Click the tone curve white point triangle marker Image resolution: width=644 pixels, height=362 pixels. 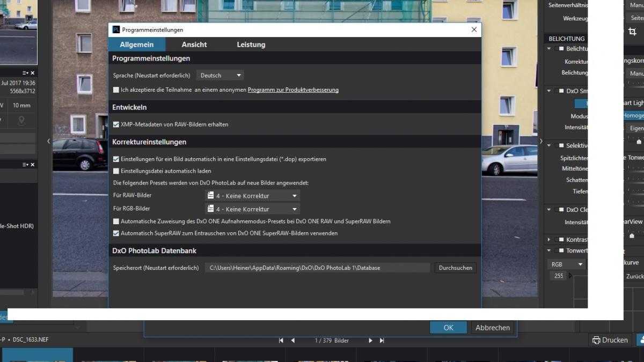(570, 276)
